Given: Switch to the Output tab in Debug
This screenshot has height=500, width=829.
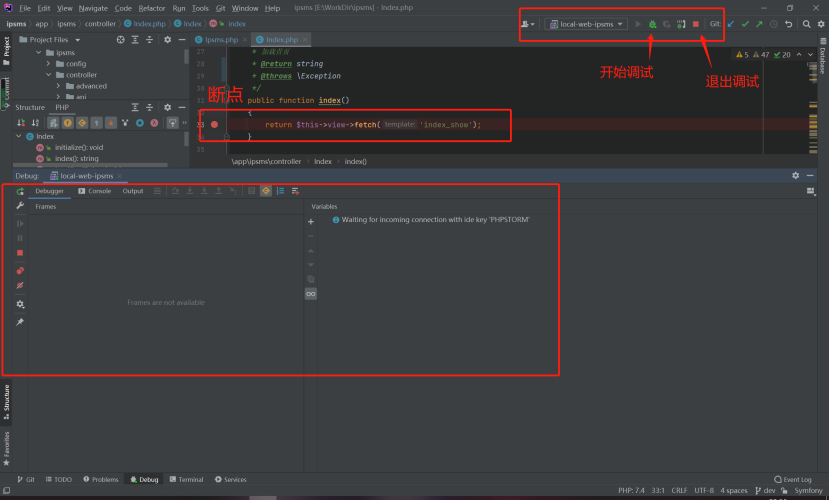Looking at the screenshot, I should pos(133,191).
